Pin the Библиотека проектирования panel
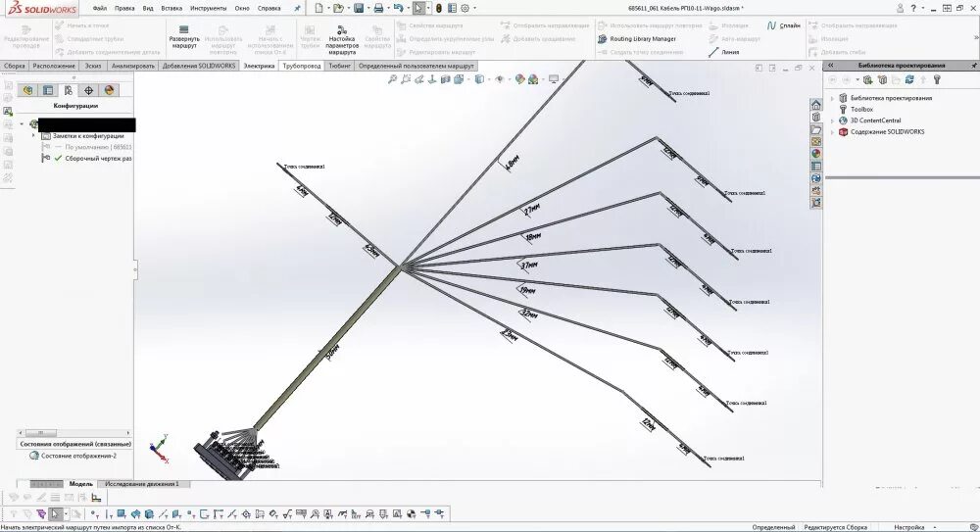Image resolution: width=980 pixels, height=532 pixels. pos(974,65)
